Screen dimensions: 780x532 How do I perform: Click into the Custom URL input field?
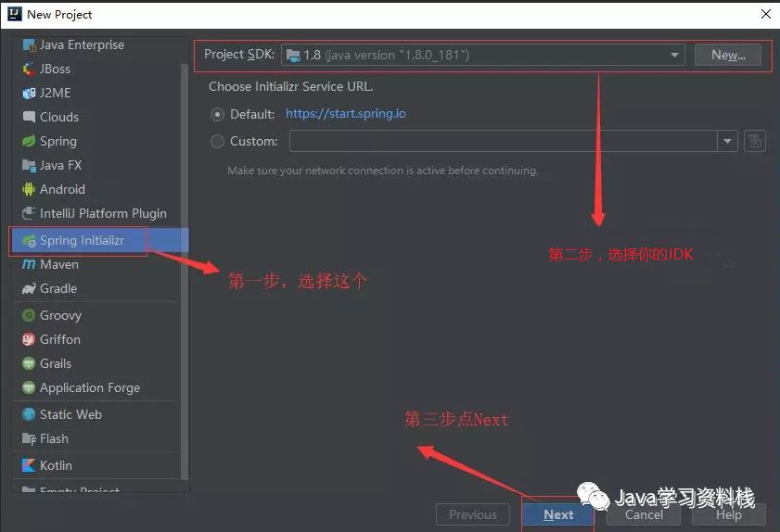[504, 141]
